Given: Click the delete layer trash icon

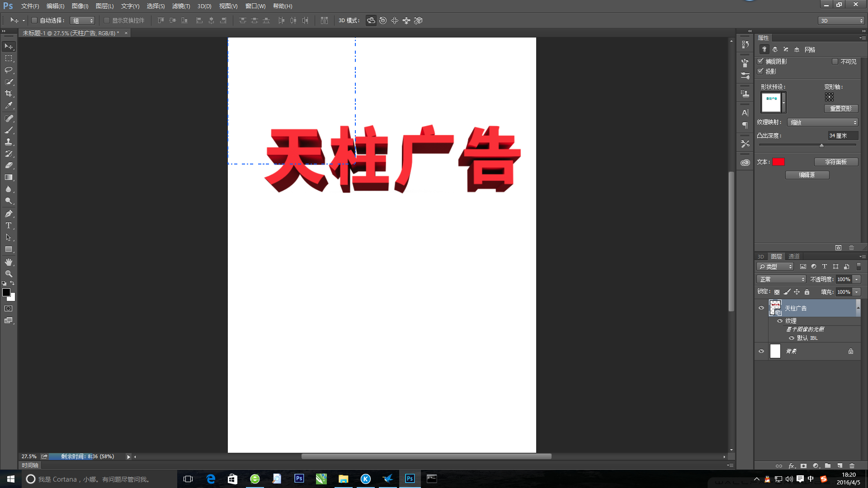Looking at the screenshot, I should click(x=852, y=465).
